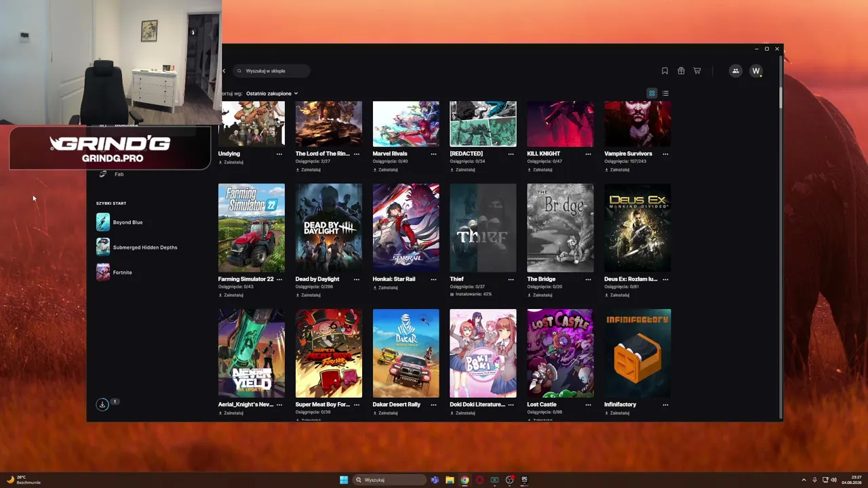Open the taskbar clock and date

pyautogui.click(x=851, y=480)
